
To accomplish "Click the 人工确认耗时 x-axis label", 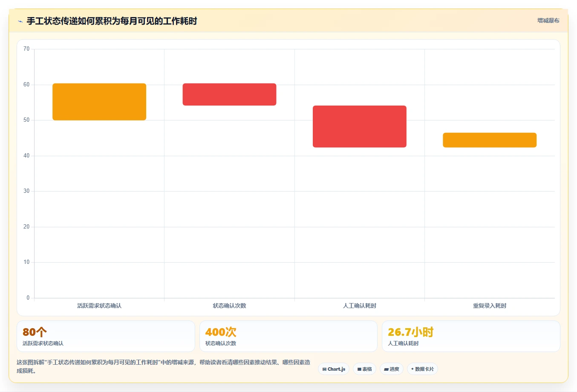I will tap(360, 306).
